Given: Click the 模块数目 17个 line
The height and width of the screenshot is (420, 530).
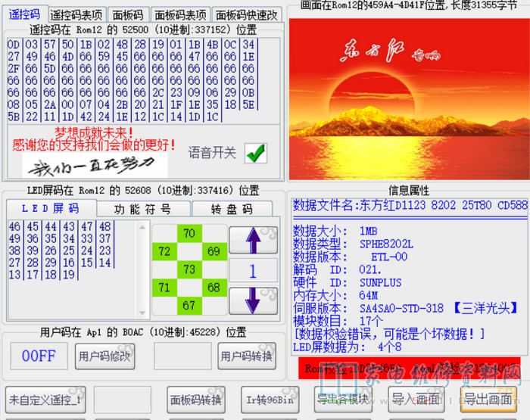Looking at the screenshot, I should click(338, 321).
